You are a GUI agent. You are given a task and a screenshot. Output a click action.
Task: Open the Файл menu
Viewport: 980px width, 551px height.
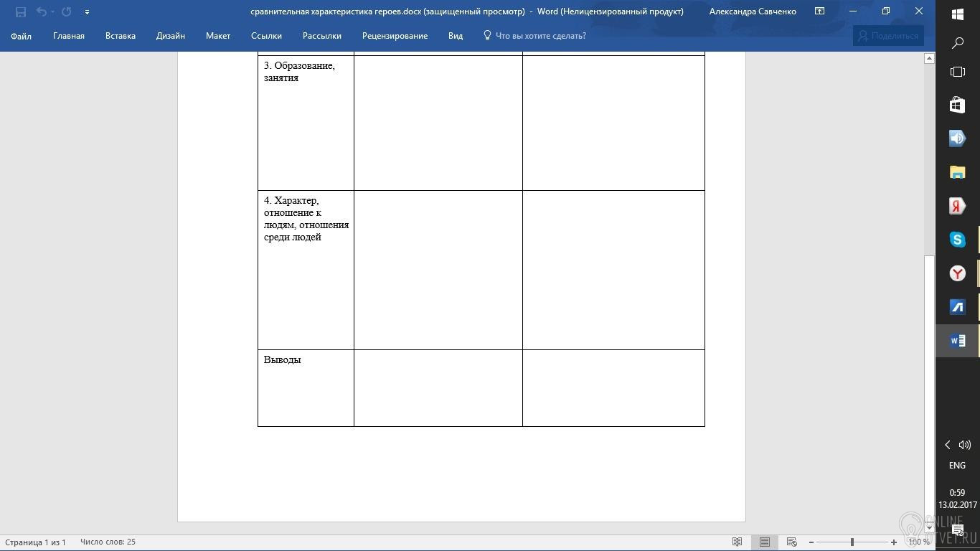(21, 36)
